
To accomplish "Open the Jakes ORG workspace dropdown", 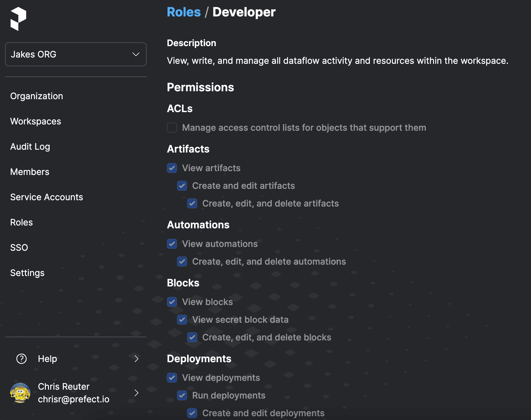I will pyautogui.click(x=76, y=54).
